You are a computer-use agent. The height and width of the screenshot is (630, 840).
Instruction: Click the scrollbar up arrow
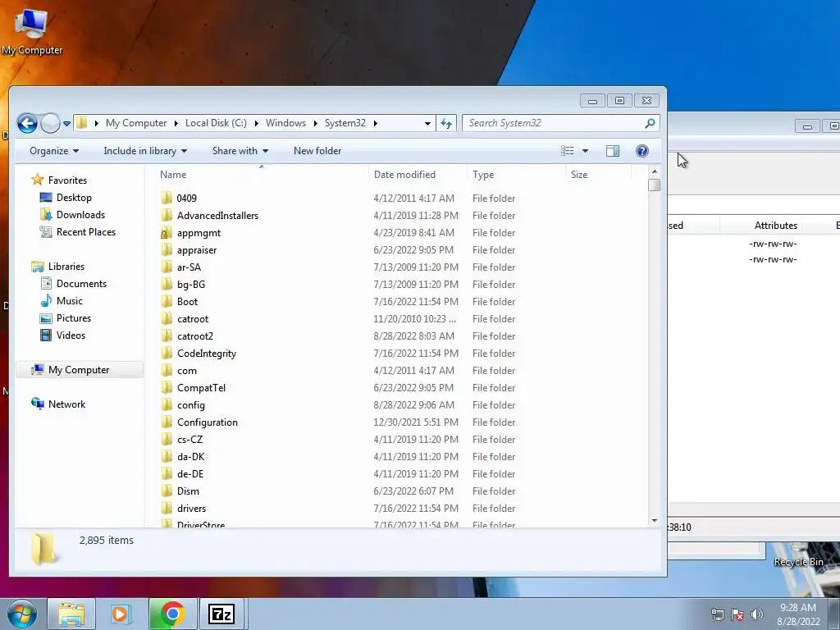coord(654,171)
